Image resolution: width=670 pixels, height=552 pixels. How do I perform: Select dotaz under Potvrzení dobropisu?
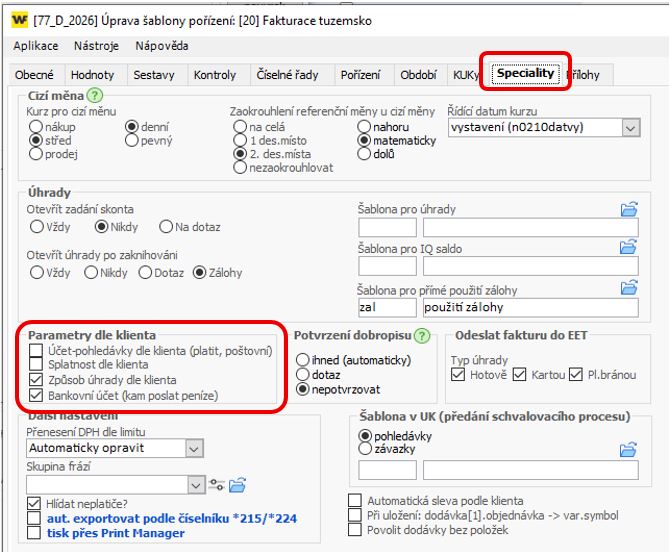click(x=304, y=374)
